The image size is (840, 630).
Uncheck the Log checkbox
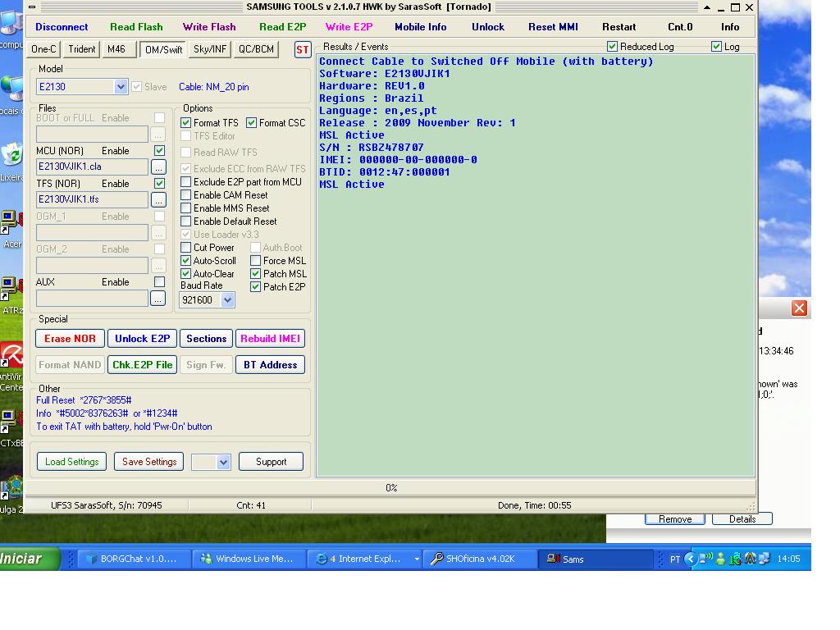coord(716,47)
